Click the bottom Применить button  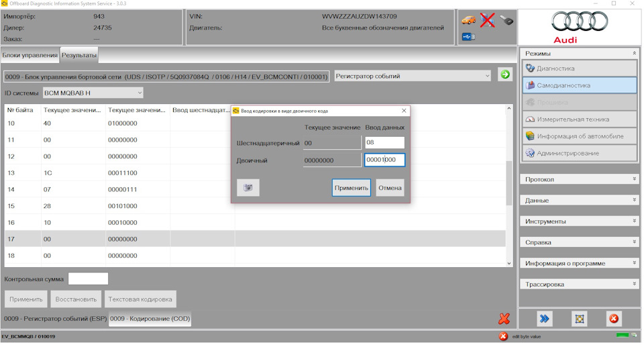[26, 299]
